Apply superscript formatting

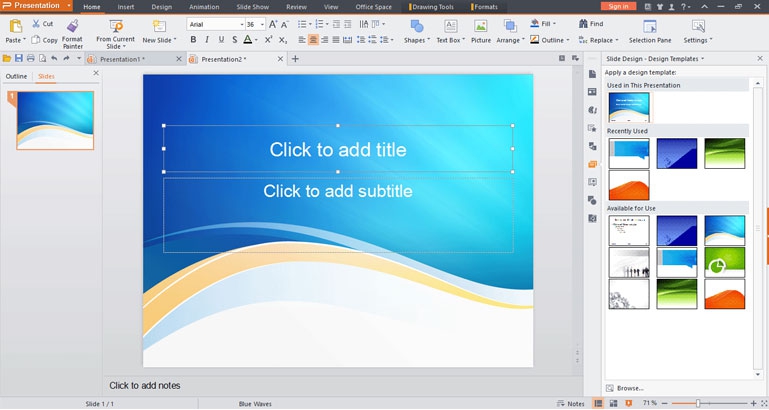[x=269, y=40]
